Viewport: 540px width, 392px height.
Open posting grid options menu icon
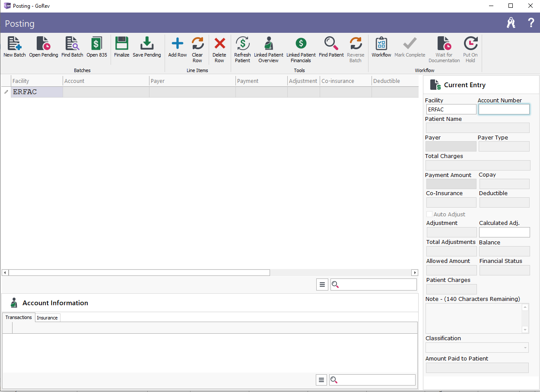coord(322,285)
